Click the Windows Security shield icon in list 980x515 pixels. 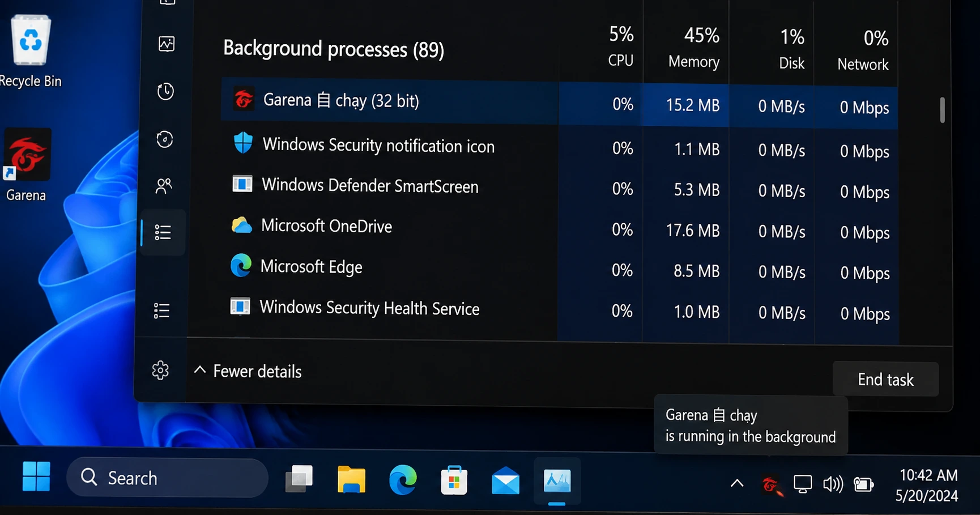[243, 143]
